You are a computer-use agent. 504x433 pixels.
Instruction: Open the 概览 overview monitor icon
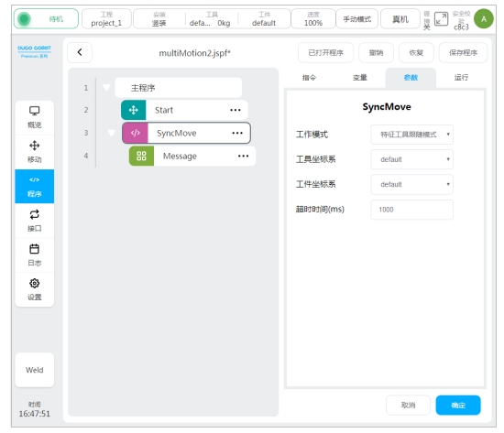[35, 111]
